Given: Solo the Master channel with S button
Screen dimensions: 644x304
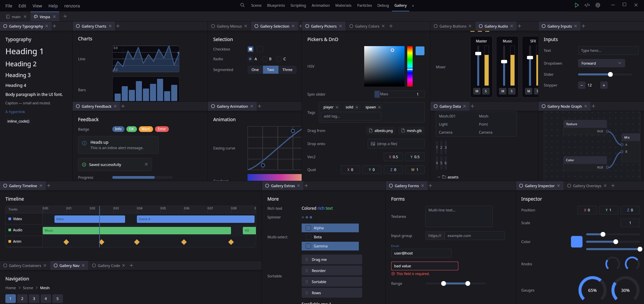Looking at the screenshot, I should click(486, 91).
